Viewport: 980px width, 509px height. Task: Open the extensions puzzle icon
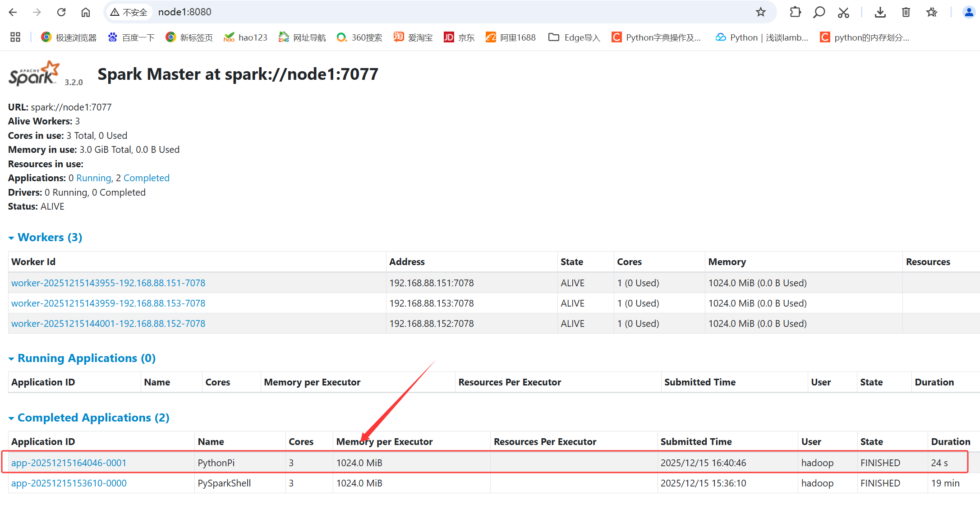[x=795, y=12]
